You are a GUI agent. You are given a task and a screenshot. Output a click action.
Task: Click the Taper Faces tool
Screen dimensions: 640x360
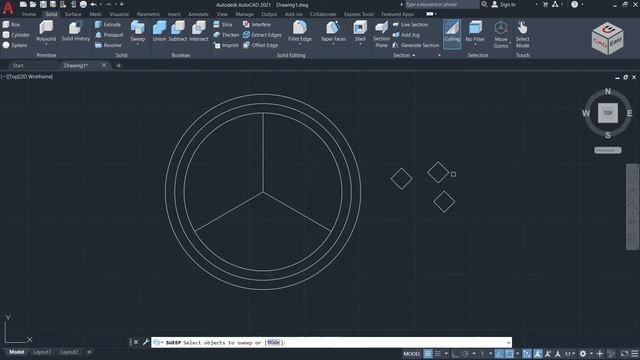(x=333, y=30)
